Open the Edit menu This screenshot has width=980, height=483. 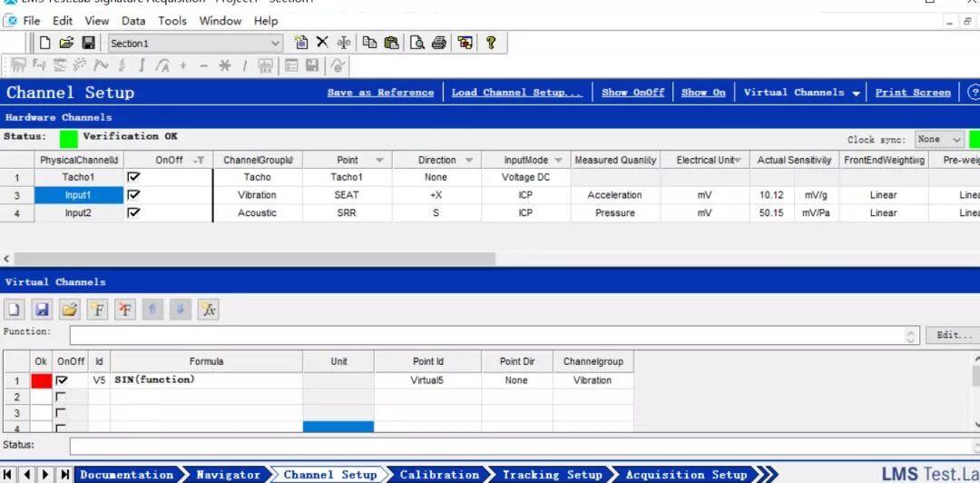(x=63, y=21)
